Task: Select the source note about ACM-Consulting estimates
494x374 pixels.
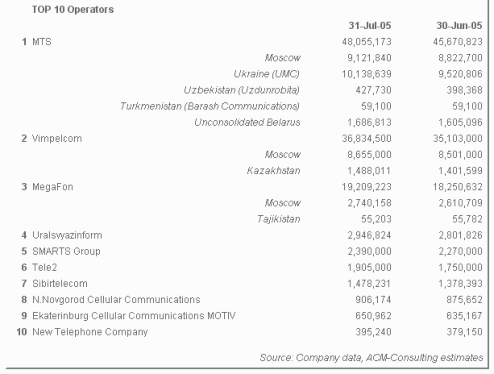Action: (371, 358)
